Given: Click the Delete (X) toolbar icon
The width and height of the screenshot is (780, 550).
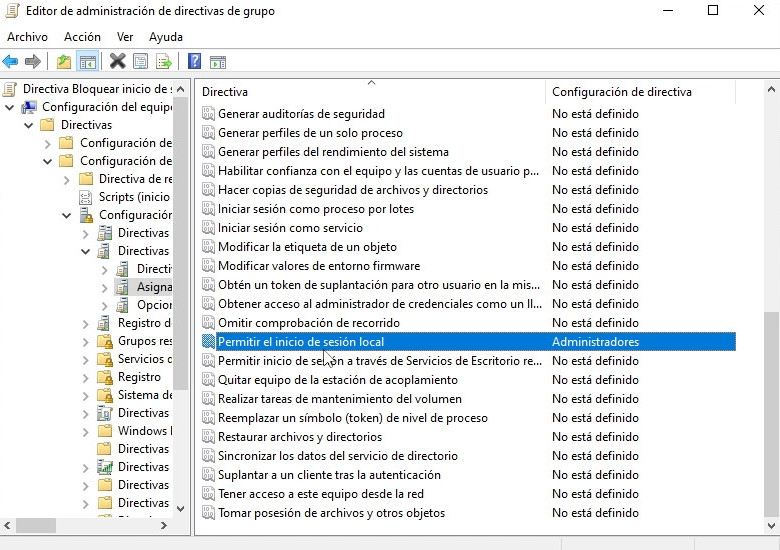Looking at the screenshot, I should pos(117,62).
